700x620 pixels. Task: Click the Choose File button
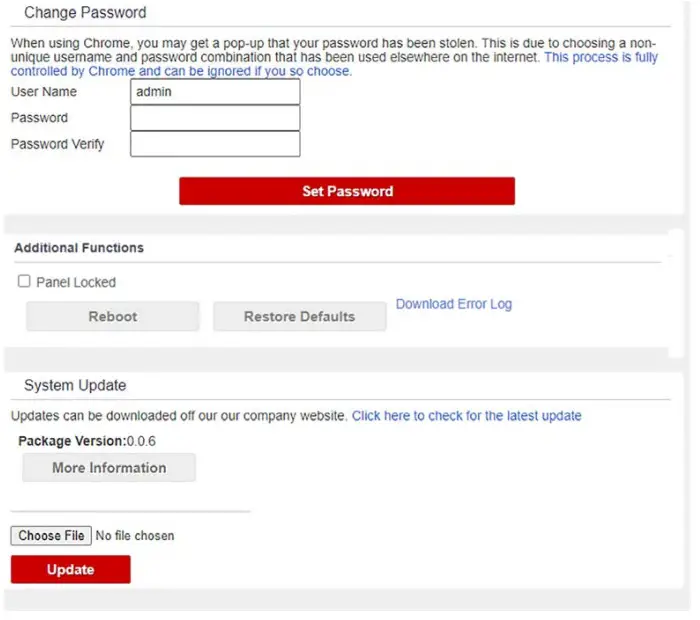[x=51, y=536]
